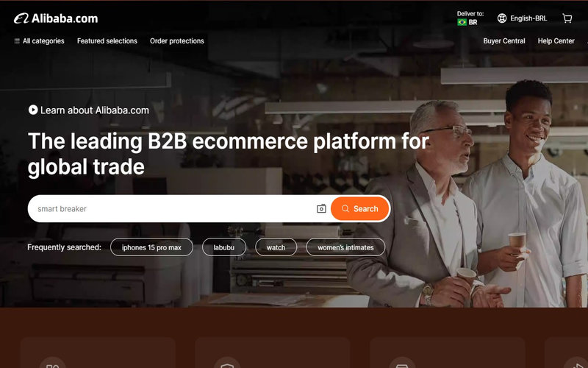Focus the smart breaker search field
This screenshot has height=368, width=588.
click(x=173, y=209)
